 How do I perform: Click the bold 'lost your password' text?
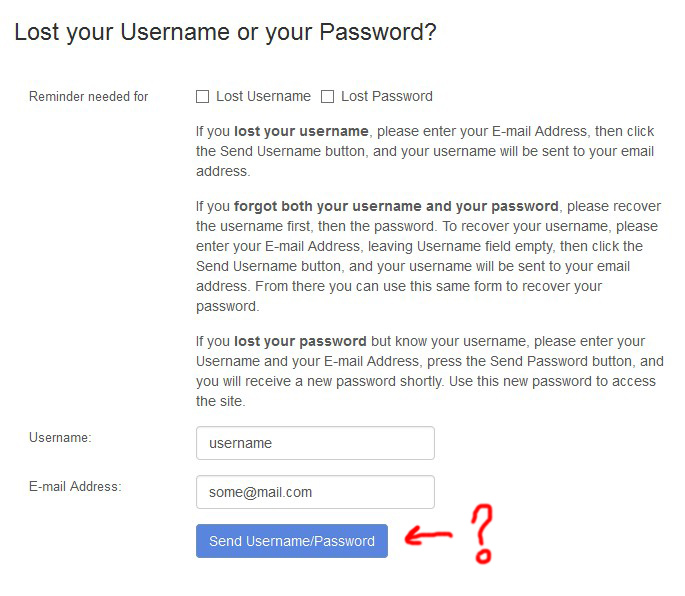pyautogui.click(x=300, y=341)
